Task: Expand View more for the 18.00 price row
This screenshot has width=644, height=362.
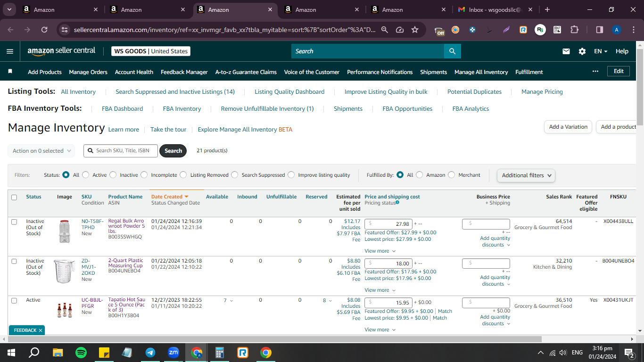Action: tap(380, 290)
